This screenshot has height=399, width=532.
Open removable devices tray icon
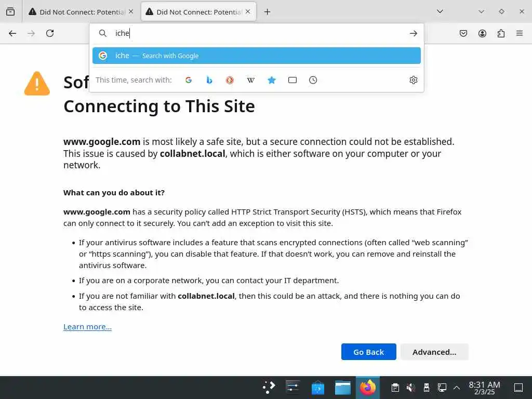click(x=427, y=388)
